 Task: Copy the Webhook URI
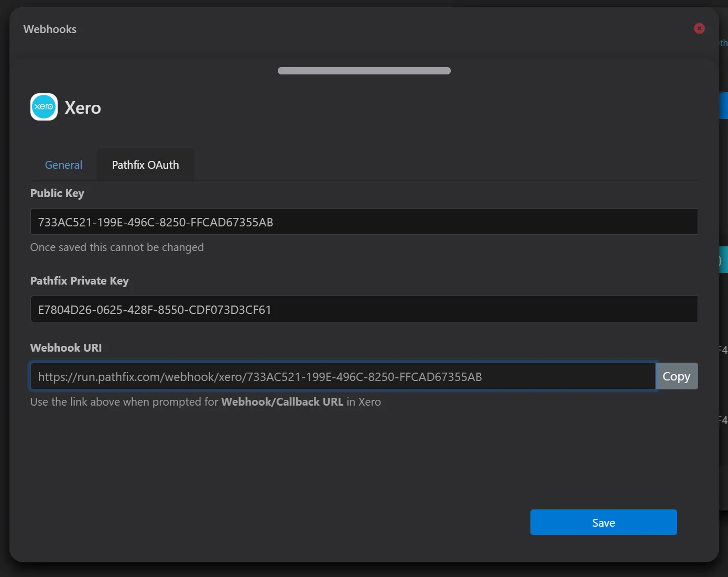point(676,376)
